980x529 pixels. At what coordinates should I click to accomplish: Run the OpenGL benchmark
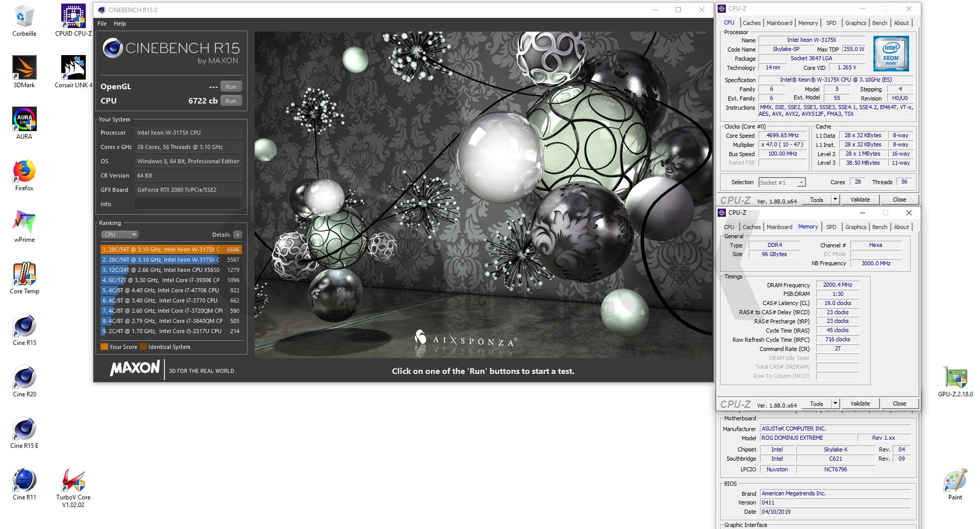231,87
